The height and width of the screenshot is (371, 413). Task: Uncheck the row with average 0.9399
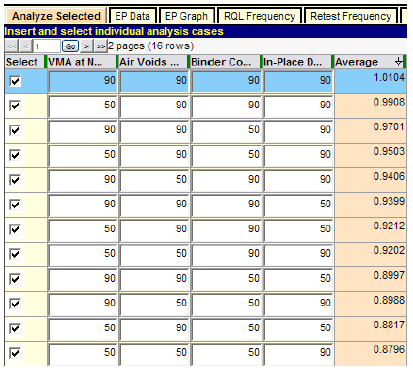15,205
